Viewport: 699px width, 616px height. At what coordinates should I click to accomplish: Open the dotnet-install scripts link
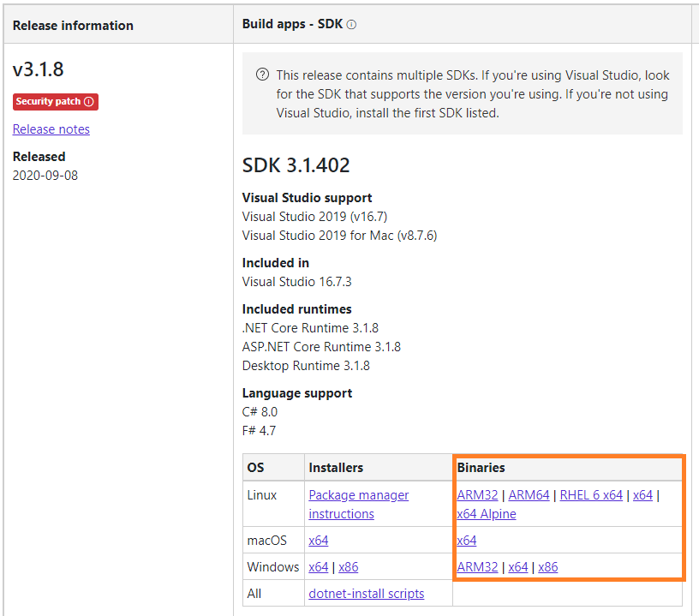point(366,594)
